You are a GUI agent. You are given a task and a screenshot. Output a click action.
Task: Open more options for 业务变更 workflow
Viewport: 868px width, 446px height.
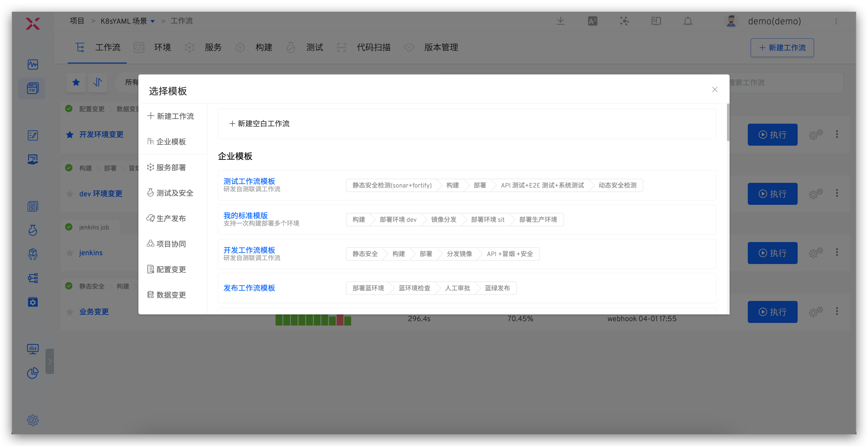(837, 311)
